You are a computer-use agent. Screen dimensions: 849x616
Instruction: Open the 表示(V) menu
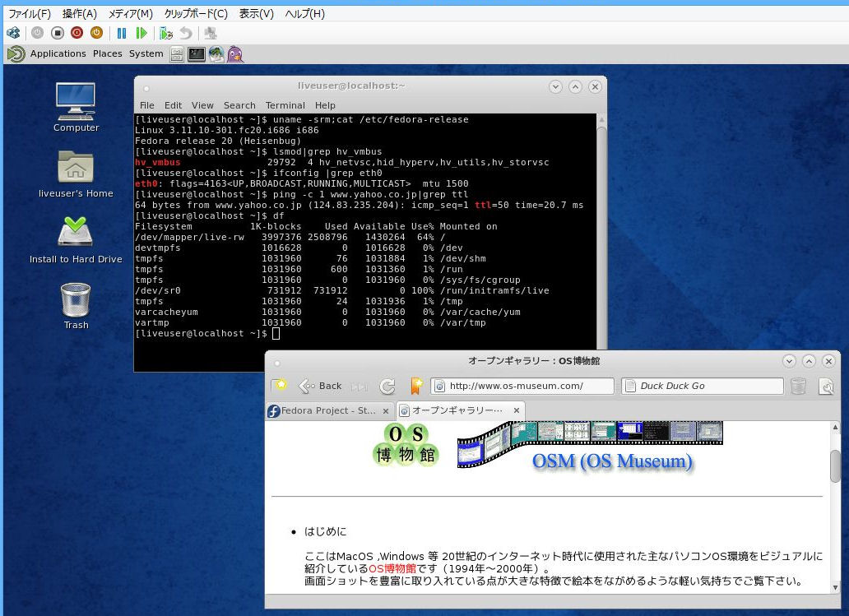coord(256,13)
